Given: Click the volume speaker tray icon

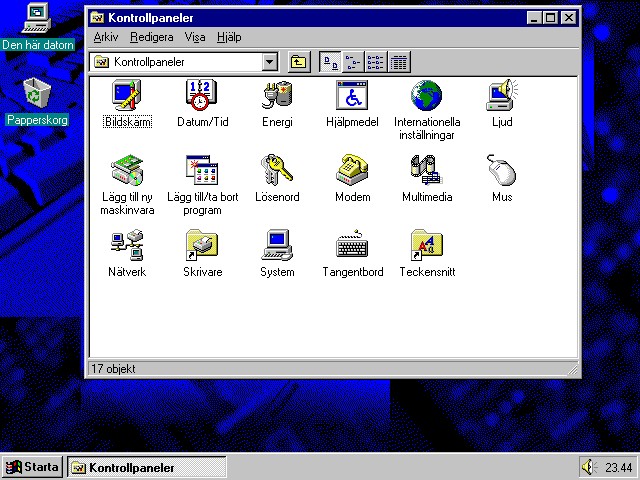Looking at the screenshot, I should 589,467.
